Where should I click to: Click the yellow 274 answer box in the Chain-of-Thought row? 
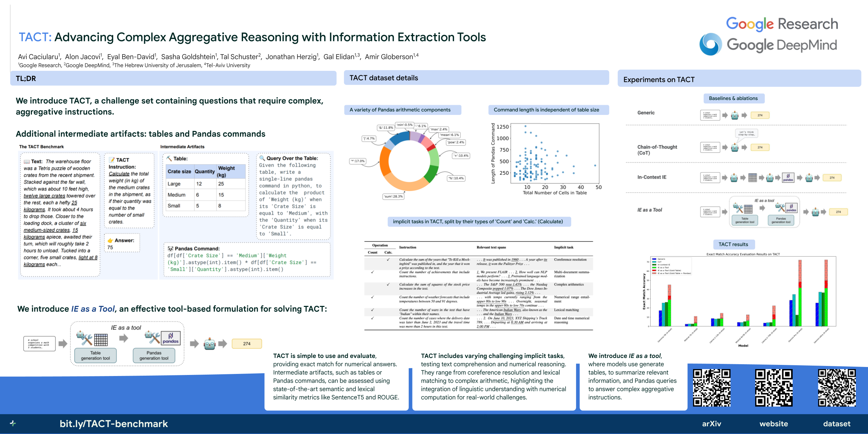tap(760, 148)
